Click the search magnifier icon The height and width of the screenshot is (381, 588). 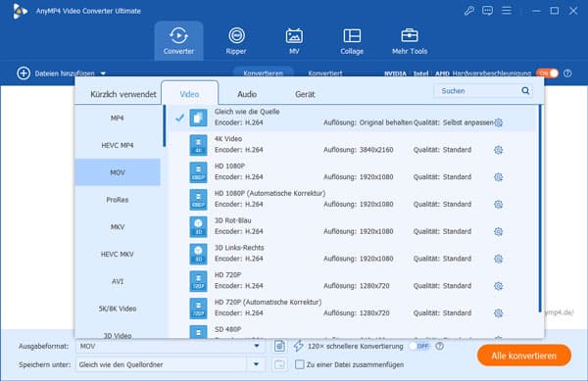525,91
